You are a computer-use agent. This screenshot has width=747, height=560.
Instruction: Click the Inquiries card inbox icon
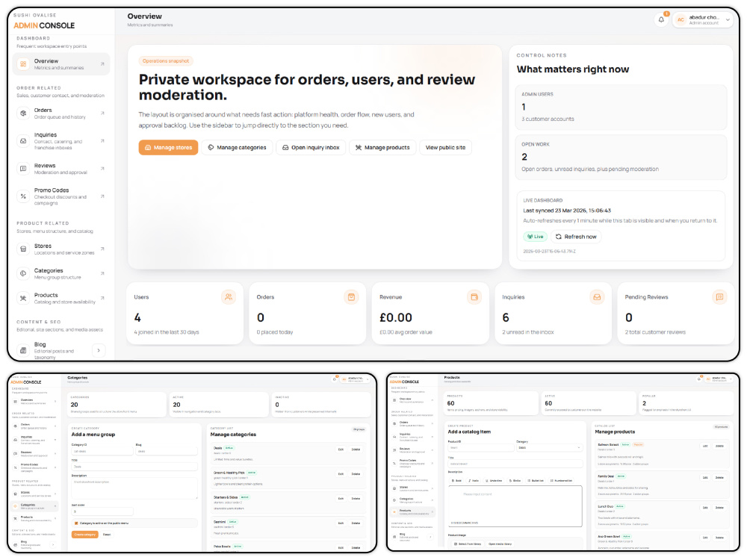coord(596,297)
